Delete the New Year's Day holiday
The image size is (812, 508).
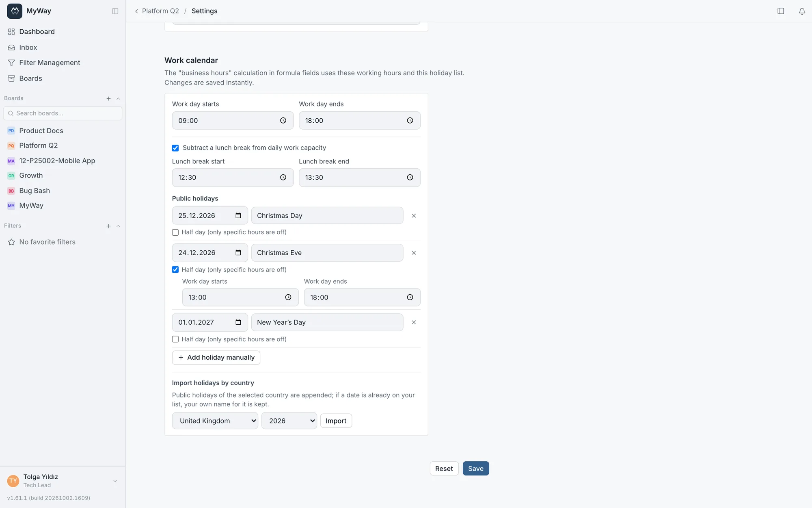pos(414,322)
